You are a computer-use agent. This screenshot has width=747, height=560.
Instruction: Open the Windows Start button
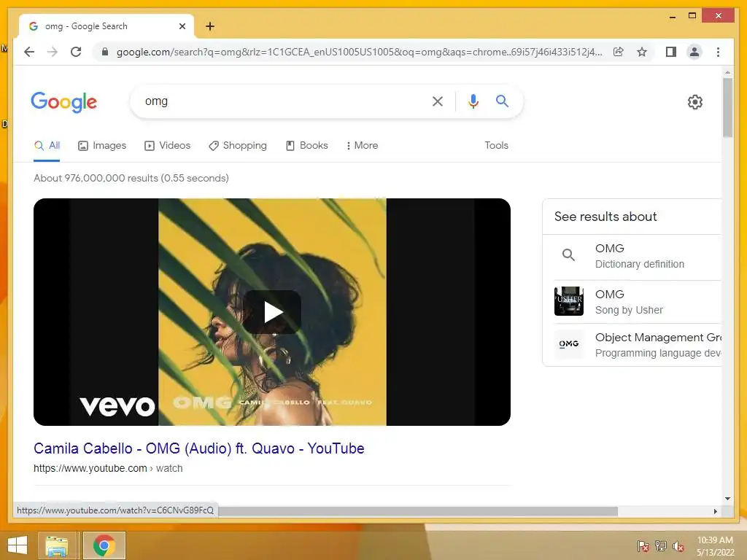(x=18, y=545)
